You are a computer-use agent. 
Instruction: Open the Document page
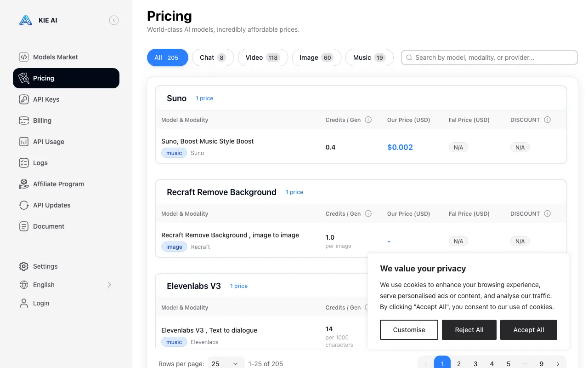click(x=66, y=226)
